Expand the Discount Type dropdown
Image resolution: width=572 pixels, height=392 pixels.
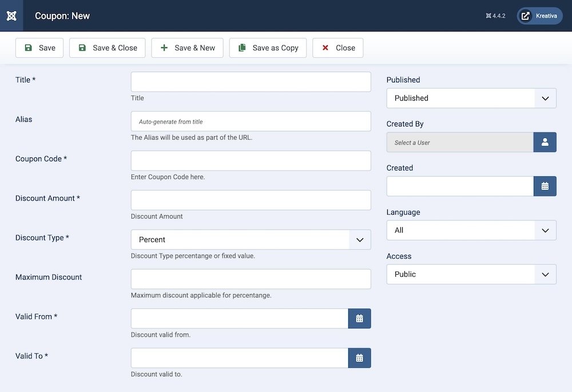(251, 240)
